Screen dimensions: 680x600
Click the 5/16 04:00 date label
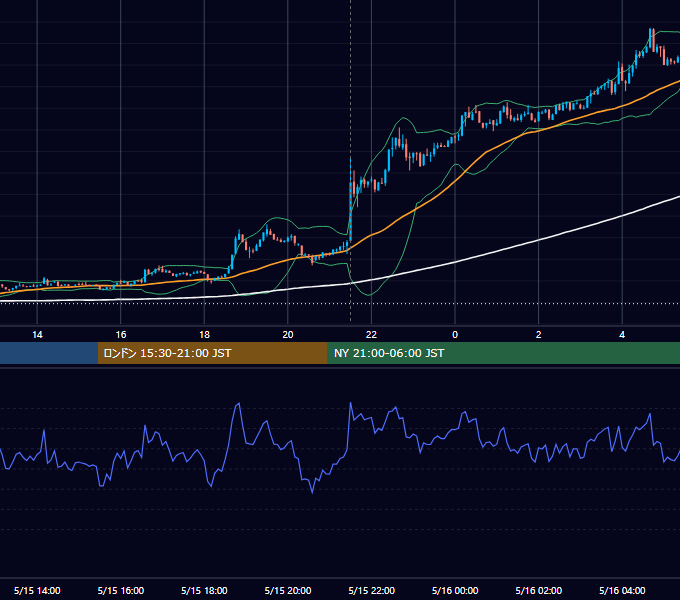[x=622, y=590]
